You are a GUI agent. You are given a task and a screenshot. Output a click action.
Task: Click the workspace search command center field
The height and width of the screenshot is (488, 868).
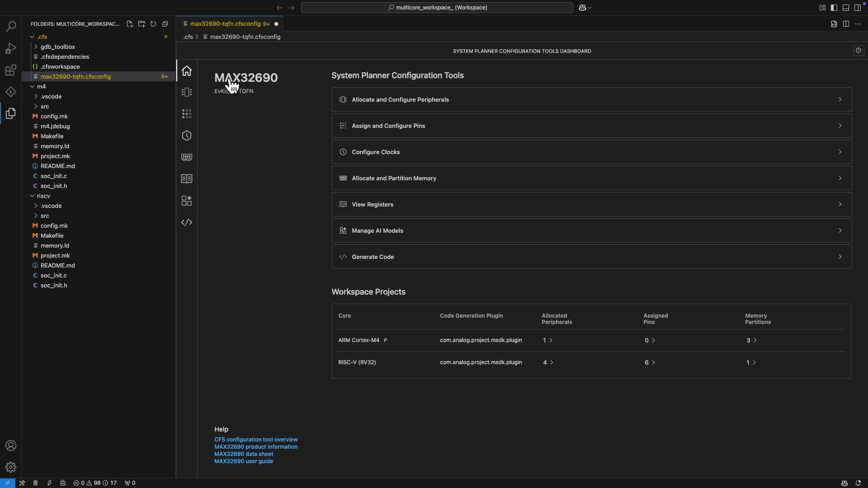tap(437, 8)
